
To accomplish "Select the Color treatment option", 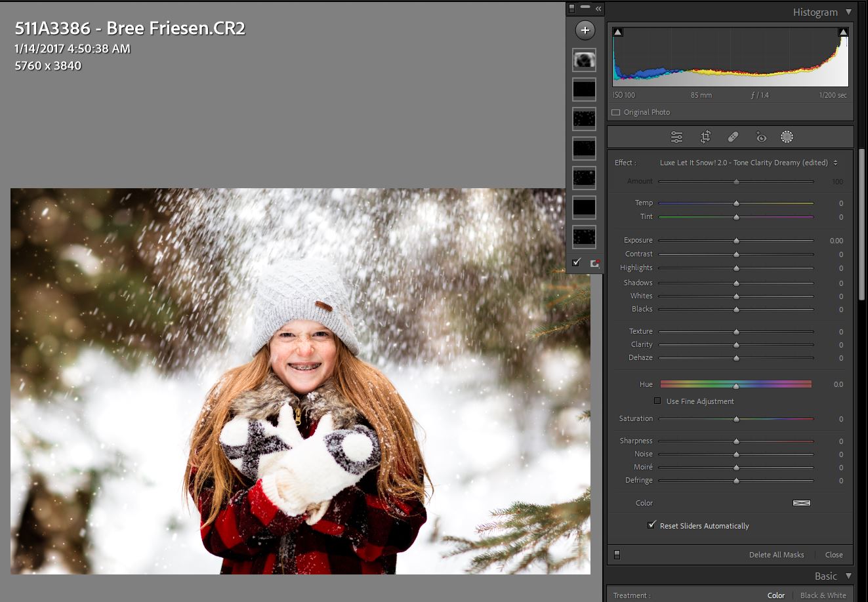I will tap(776, 595).
